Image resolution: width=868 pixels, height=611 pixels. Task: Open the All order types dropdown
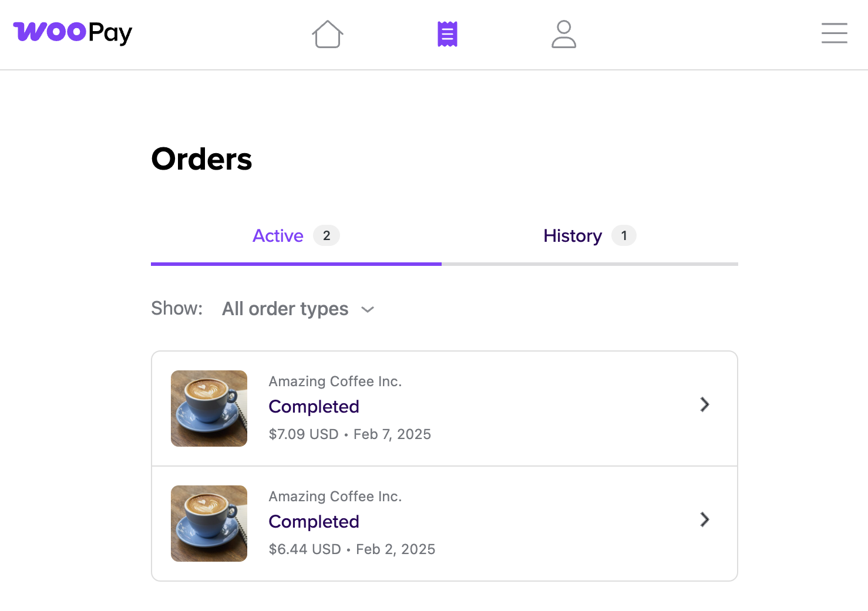[x=285, y=309]
